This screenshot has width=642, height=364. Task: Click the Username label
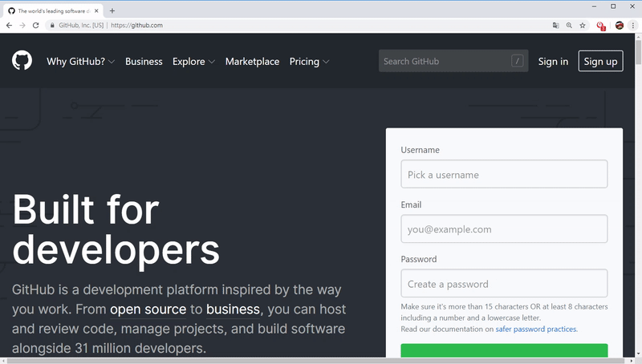click(x=420, y=150)
